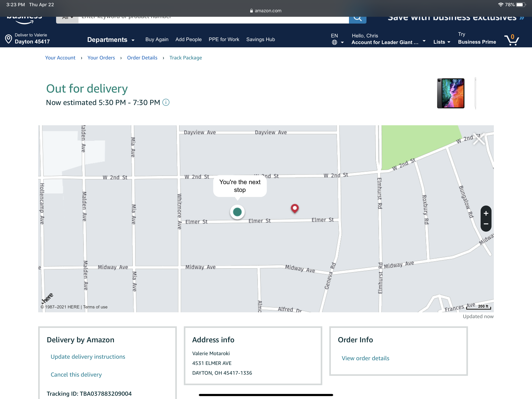Click the You're the next stop bubble
The image size is (532, 399).
[240, 186]
